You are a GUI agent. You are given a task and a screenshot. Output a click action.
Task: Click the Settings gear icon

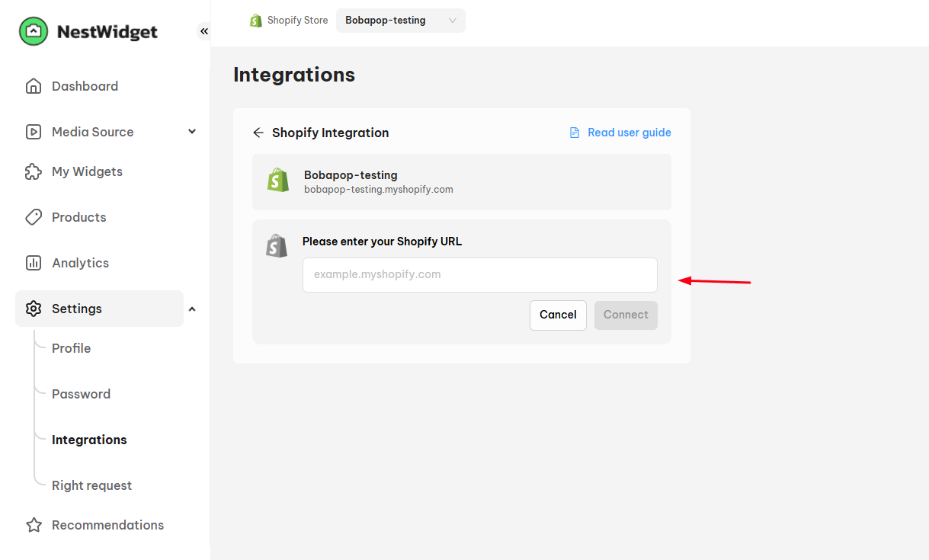(34, 309)
